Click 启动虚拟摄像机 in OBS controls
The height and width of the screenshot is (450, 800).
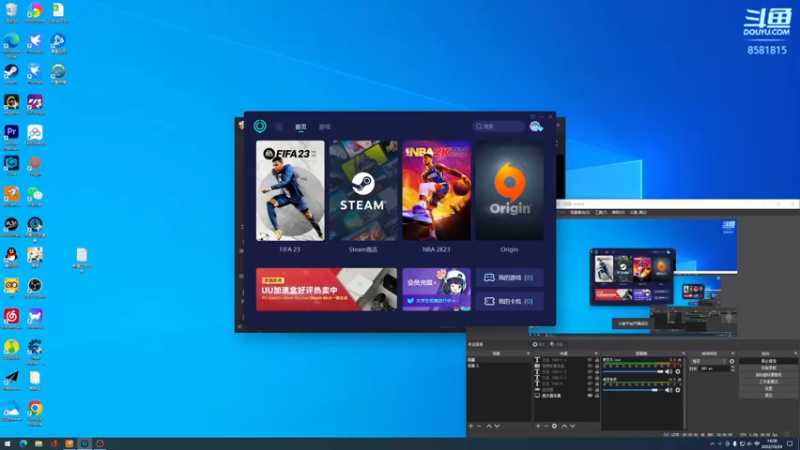click(x=769, y=374)
